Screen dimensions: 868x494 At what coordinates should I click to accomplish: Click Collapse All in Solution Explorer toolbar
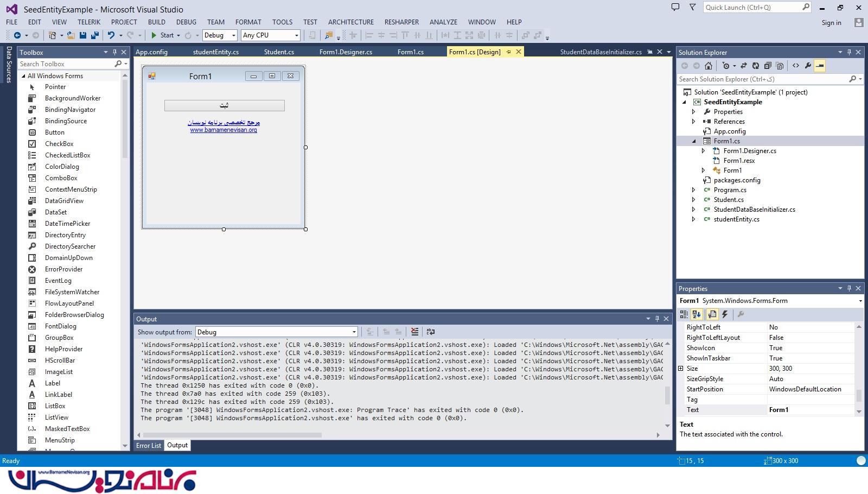pos(768,66)
